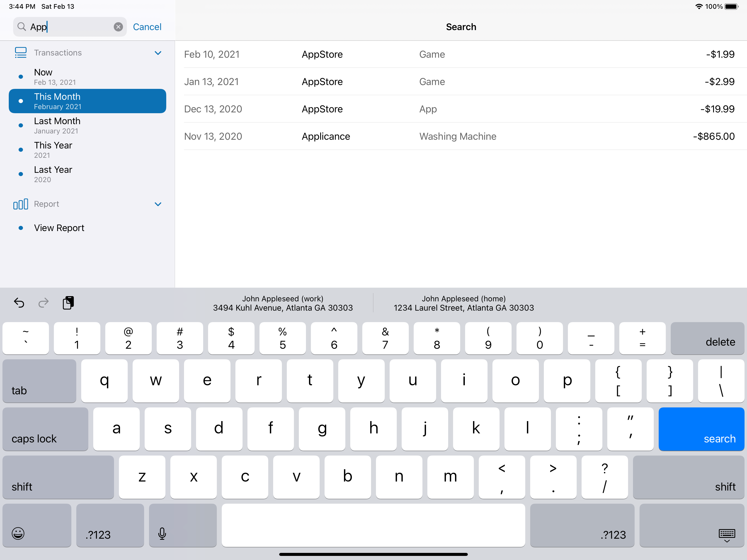
Task: Tap the dollar sign 4 key
Action: coord(231,338)
